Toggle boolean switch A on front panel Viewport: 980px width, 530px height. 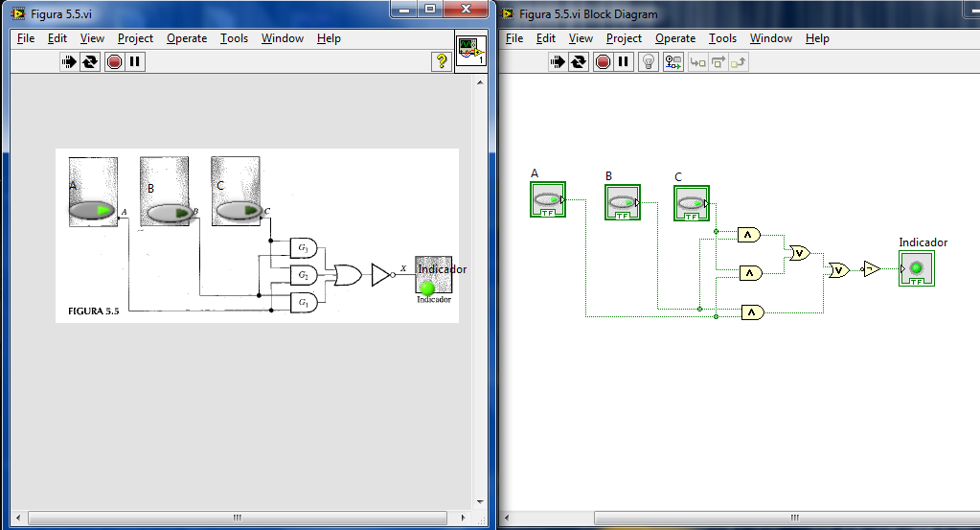point(92,210)
